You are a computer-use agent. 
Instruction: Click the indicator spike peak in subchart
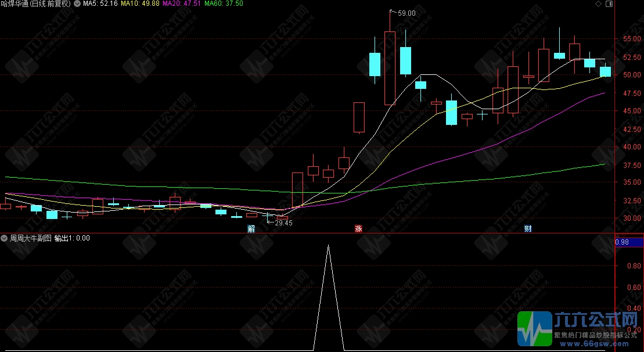coord(328,245)
